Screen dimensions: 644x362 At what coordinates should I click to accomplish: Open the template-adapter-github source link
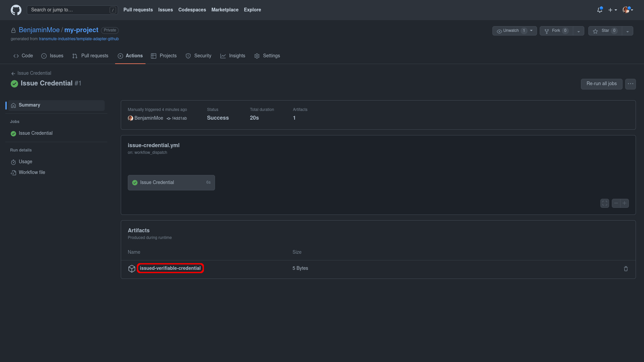pyautogui.click(x=79, y=39)
